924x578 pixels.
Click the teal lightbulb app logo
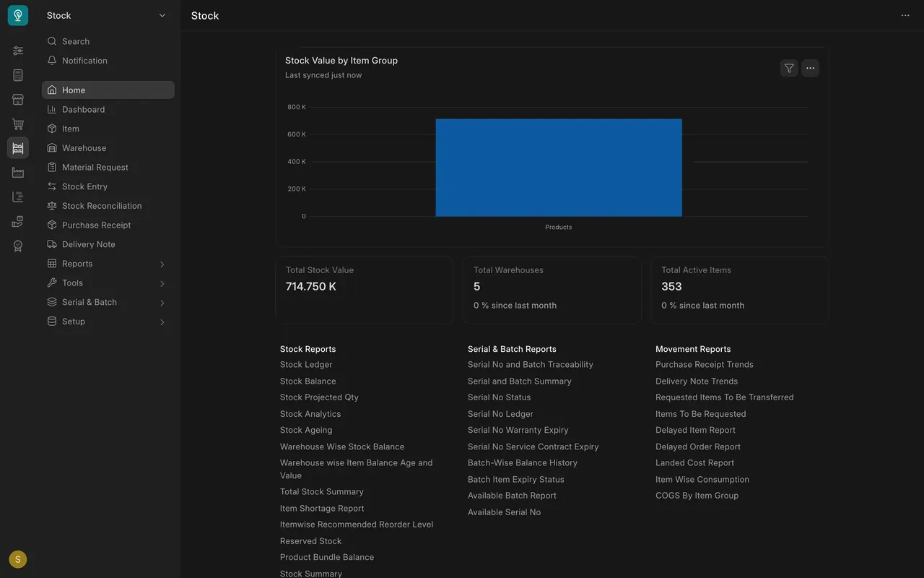pyautogui.click(x=18, y=15)
